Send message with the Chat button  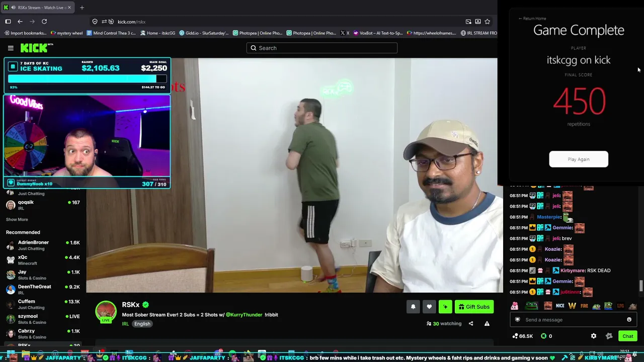pyautogui.click(x=628, y=336)
